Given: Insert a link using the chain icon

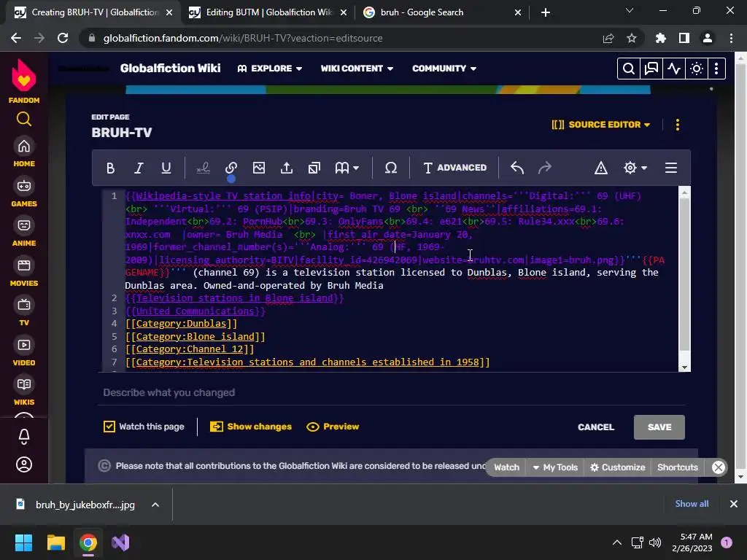Looking at the screenshot, I should click(231, 168).
